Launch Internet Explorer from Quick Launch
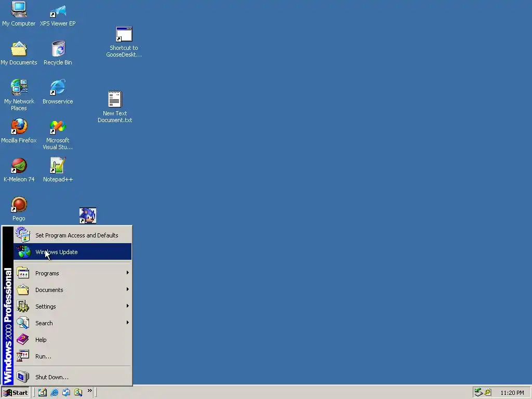Screen dimensions: 532x399 (54, 393)
